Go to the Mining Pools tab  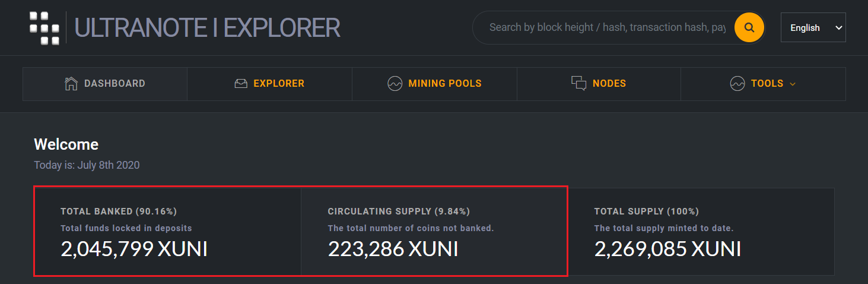click(x=435, y=84)
